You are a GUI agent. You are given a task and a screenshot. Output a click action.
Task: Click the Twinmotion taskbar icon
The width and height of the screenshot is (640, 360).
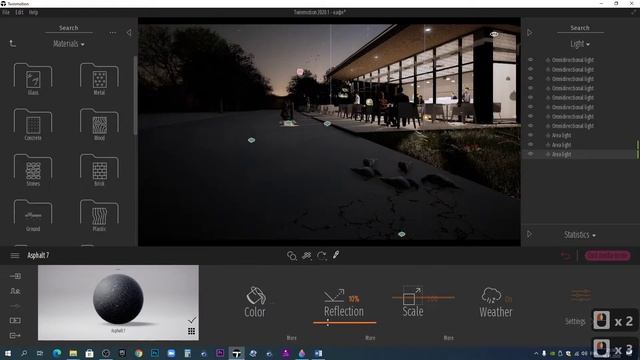click(236, 353)
